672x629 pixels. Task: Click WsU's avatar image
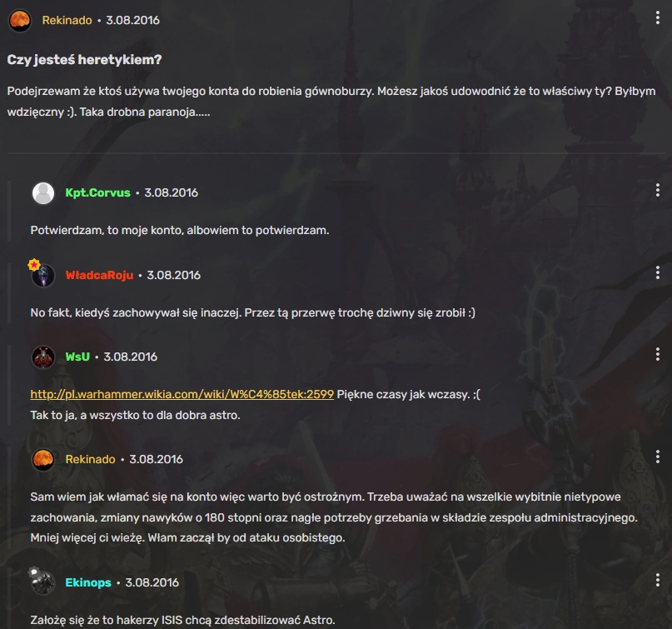43,357
